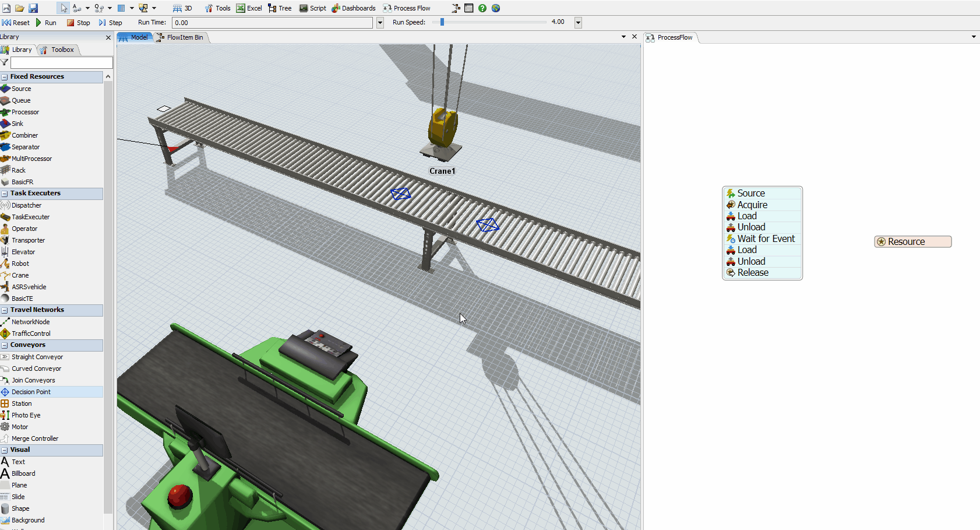The height and width of the screenshot is (530, 980).
Task: Open the Tree view
Action: tap(280, 8)
